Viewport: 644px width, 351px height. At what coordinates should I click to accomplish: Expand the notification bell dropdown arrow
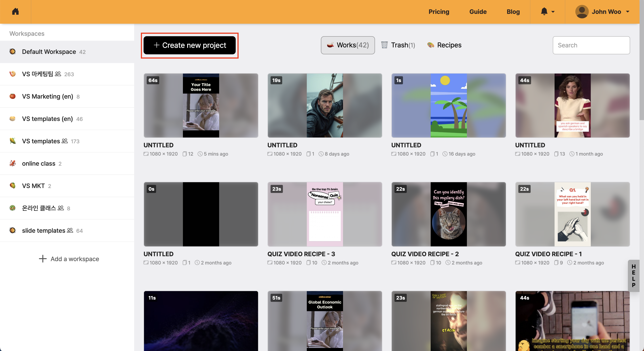pyautogui.click(x=553, y=12)
